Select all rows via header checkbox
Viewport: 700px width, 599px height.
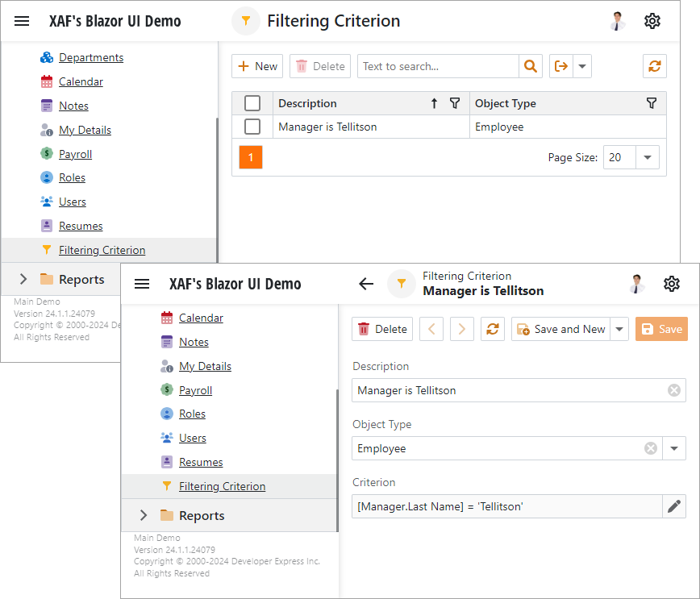(252, 103)
